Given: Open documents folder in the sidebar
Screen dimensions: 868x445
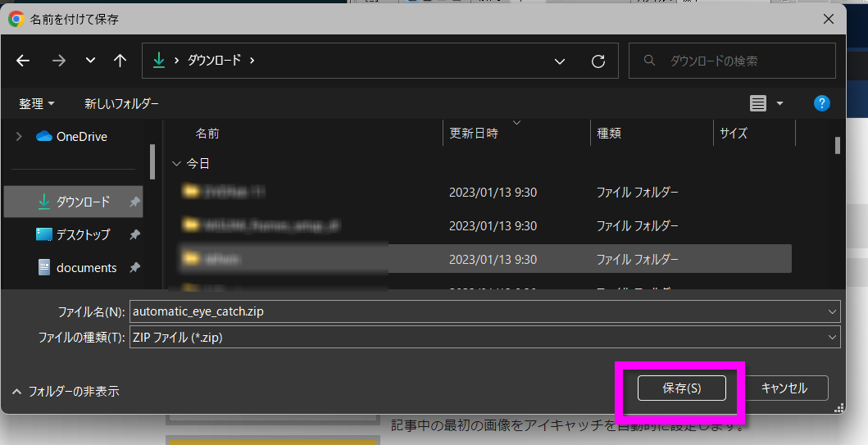Looking at the screenshot, I should tap(86, 268).
